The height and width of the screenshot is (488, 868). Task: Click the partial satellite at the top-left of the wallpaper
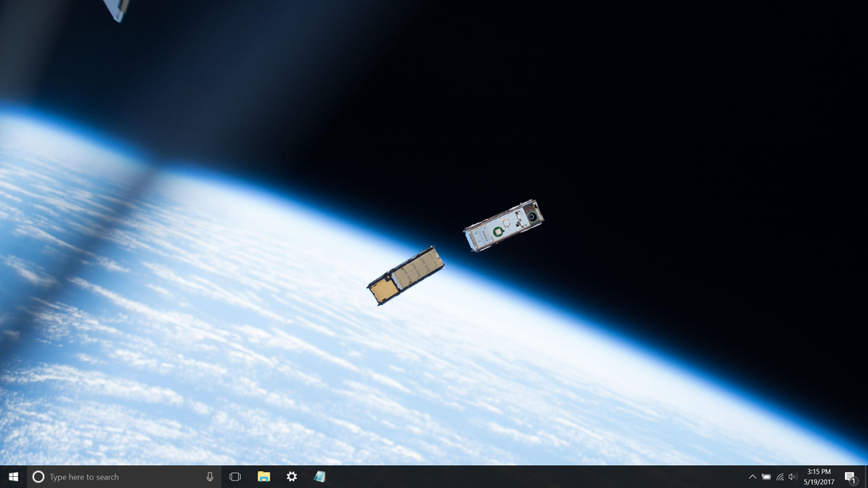[116, 8]
